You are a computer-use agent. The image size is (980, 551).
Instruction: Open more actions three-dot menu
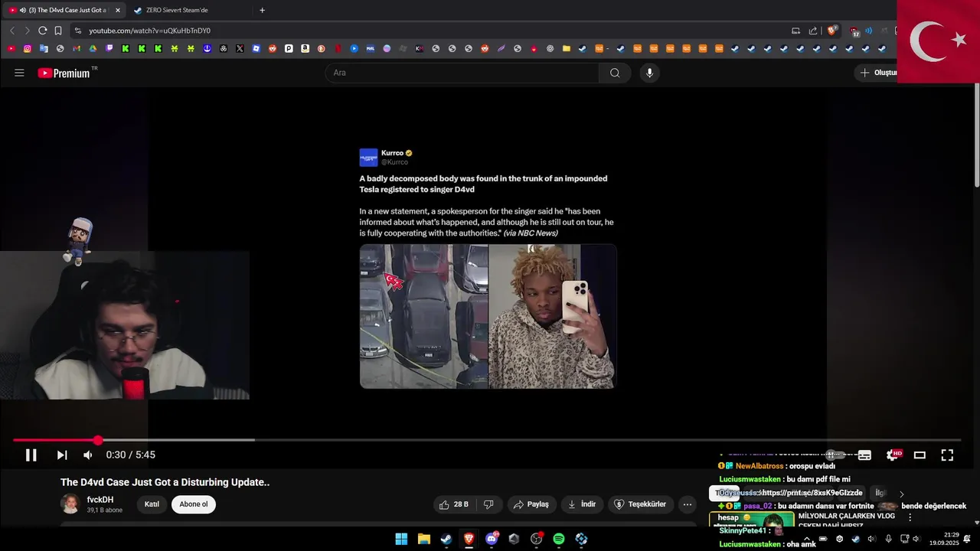coord(688,504)
